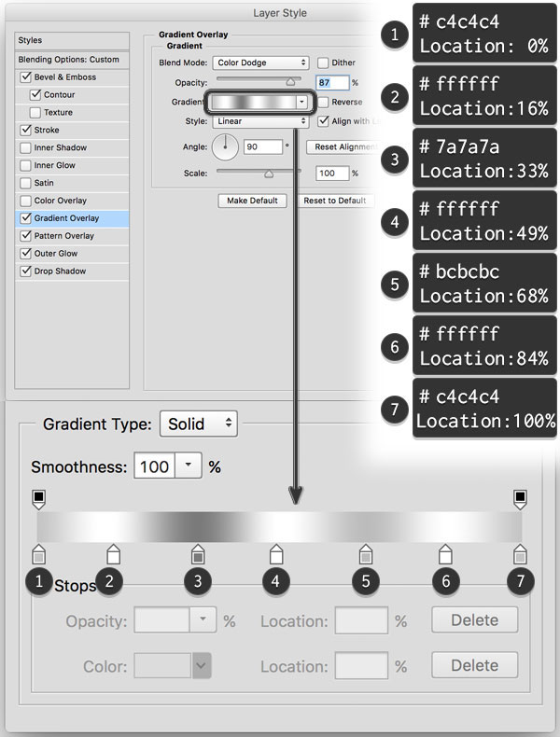Click the Reset Alignment button
The height and width of the screenshot is (737, 560).
click(x=344, y=146)
